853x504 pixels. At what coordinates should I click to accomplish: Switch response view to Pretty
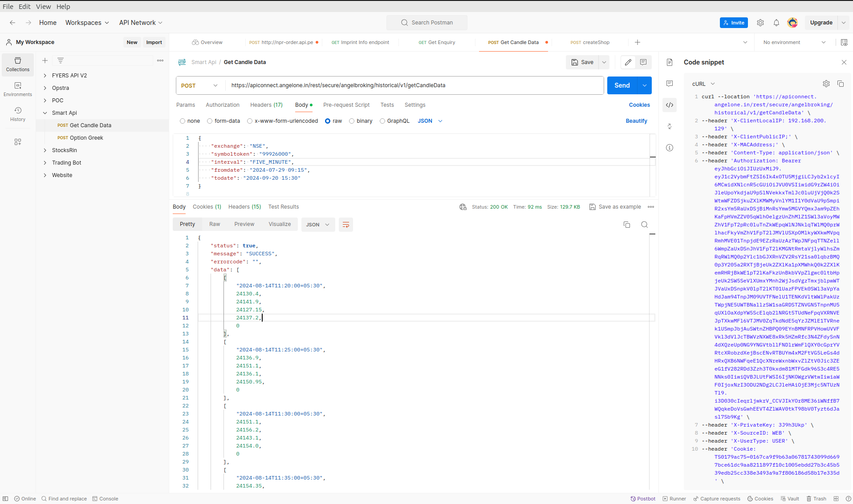pyautogui.click(x=187, y=224)
